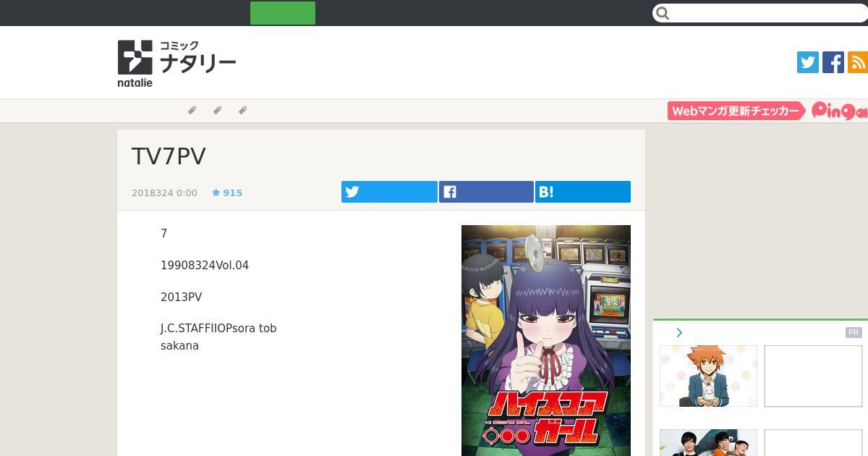Click the PR badge
This screenshot has height=456, width=868.
(854, 333)
